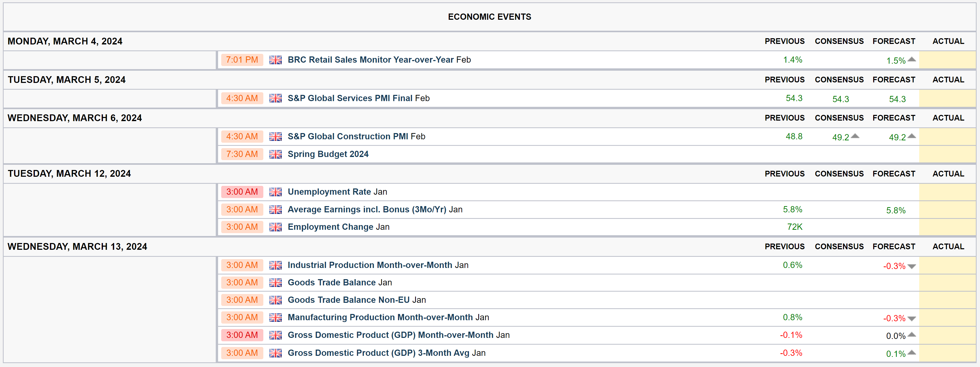
Task: Click flag icon next to Employment Change
Action: (x=276, y=227)
